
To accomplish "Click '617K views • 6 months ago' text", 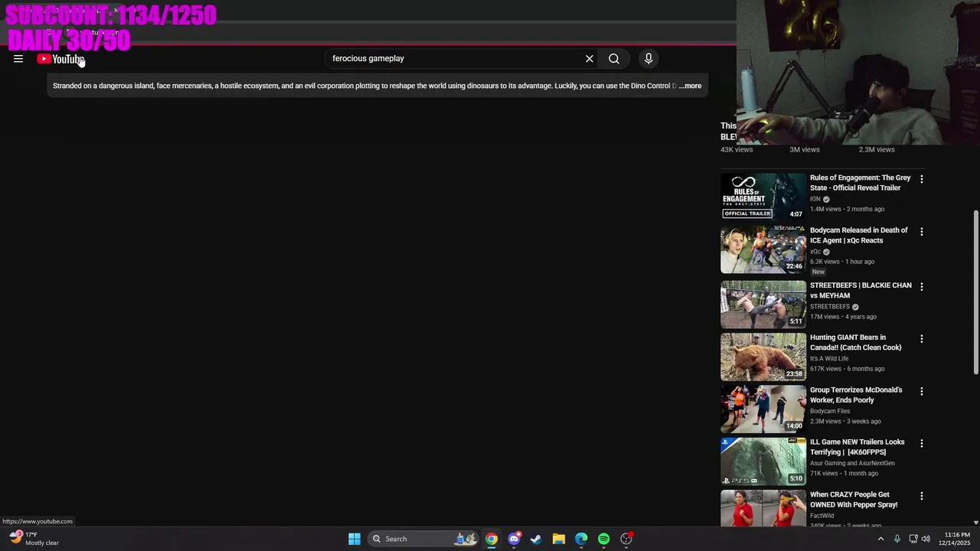I will point(847,369).
